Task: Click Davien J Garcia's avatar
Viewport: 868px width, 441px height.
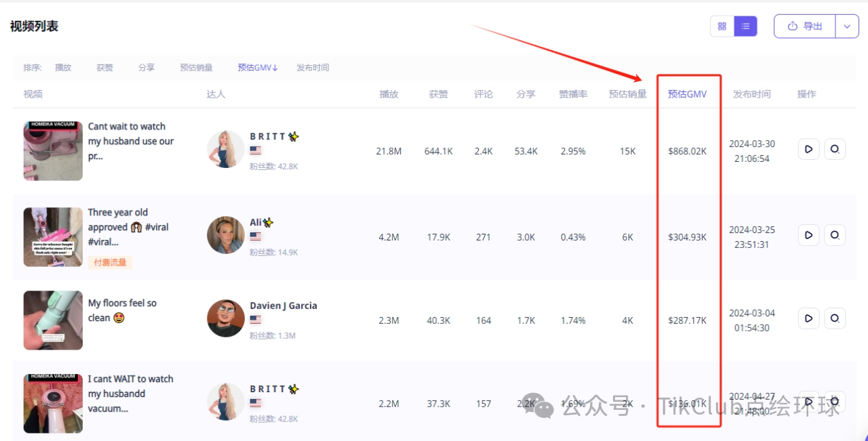Action: click(226, 318)
